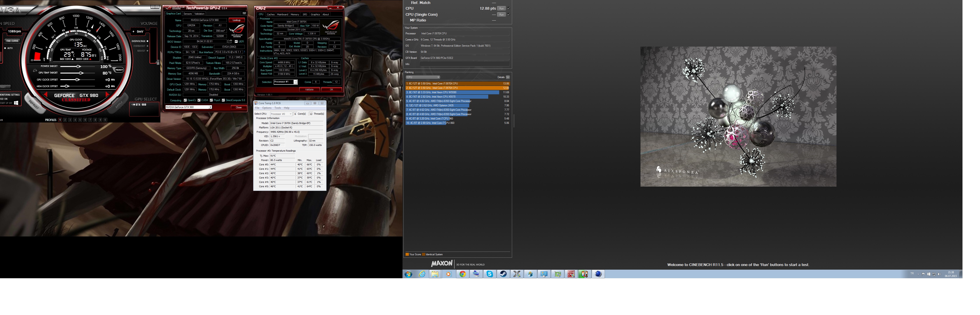Click the Core Temp taskbar icon
Viewport: 980px width, 315px height.
[584, 274]
